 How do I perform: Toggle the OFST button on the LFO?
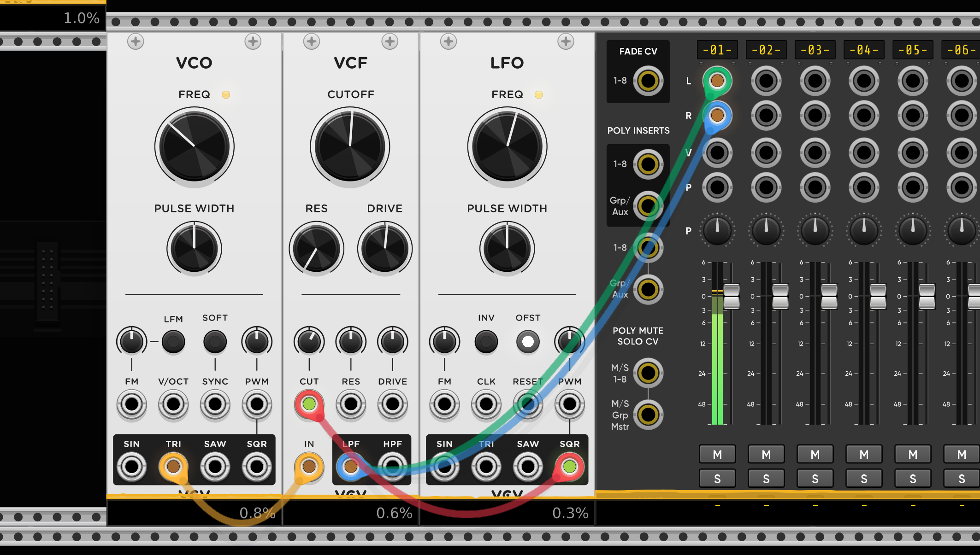tap(528, 342)
